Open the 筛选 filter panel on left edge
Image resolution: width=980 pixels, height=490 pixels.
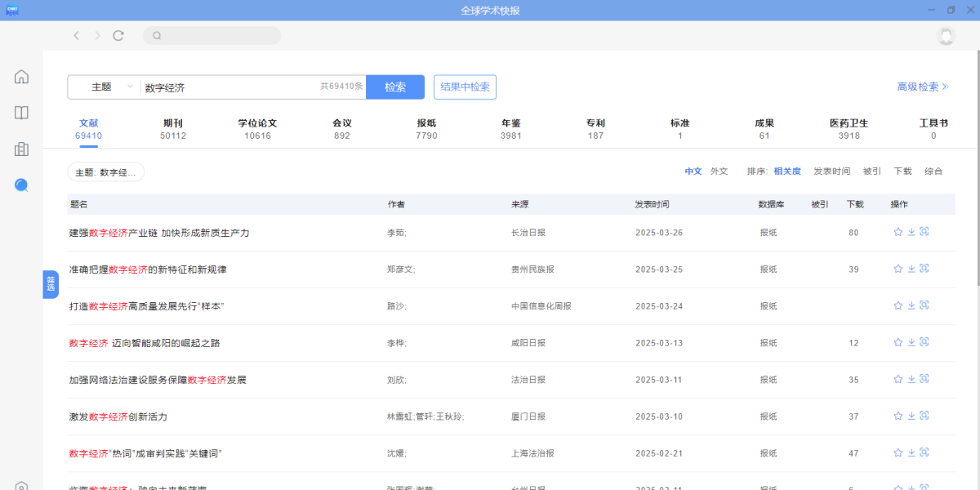(x=51, y=284)
